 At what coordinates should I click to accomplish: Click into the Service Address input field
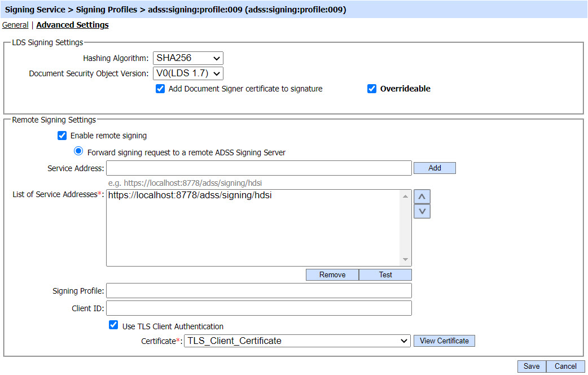coord(258,168)
